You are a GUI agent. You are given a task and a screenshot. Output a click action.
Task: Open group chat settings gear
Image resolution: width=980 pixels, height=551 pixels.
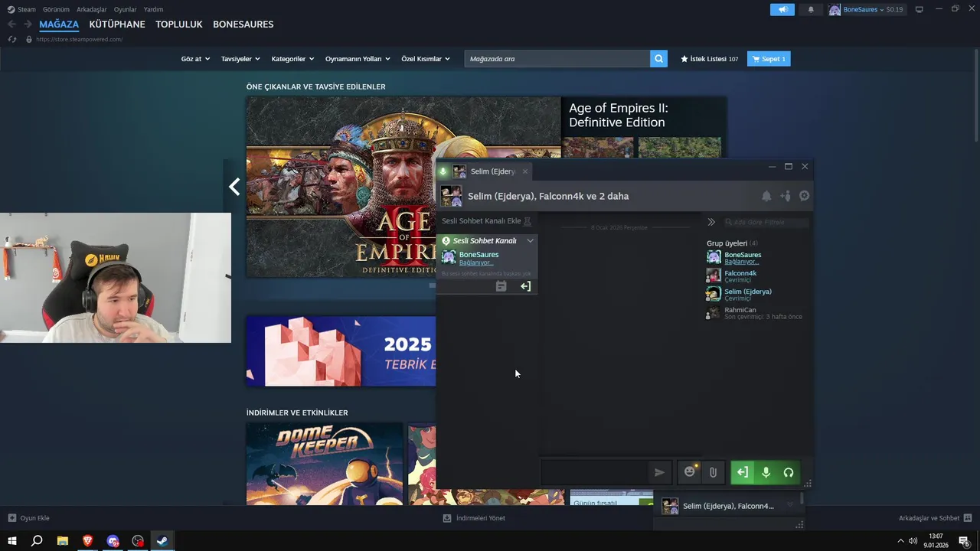coord(804,196)
